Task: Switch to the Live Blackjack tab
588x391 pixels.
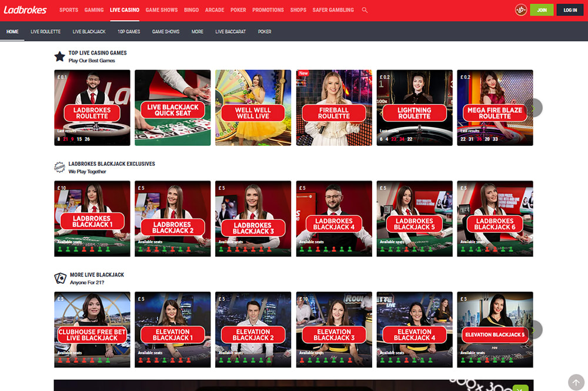Action: click(89, 32)
